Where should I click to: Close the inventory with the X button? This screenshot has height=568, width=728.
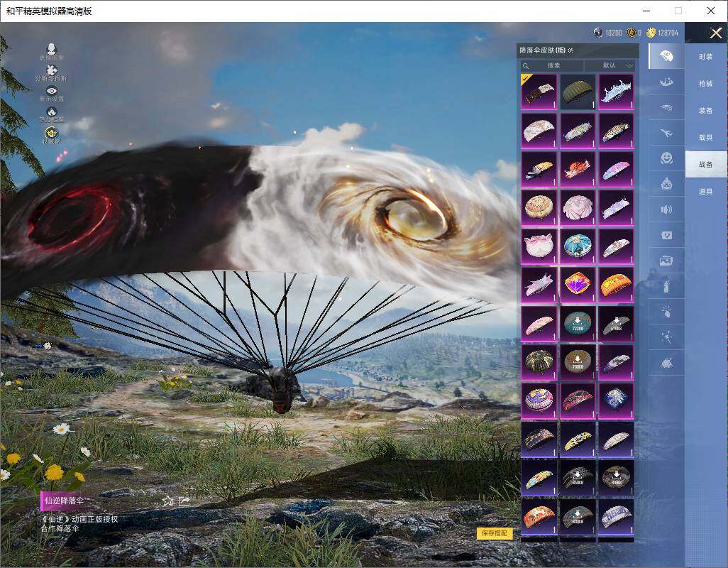tap(715, 33)
